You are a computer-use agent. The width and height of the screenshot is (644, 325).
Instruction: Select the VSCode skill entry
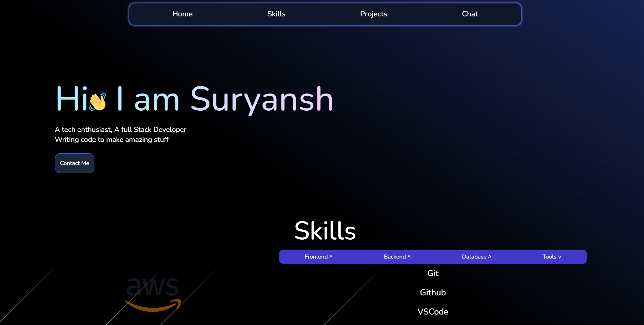[433, 312]
